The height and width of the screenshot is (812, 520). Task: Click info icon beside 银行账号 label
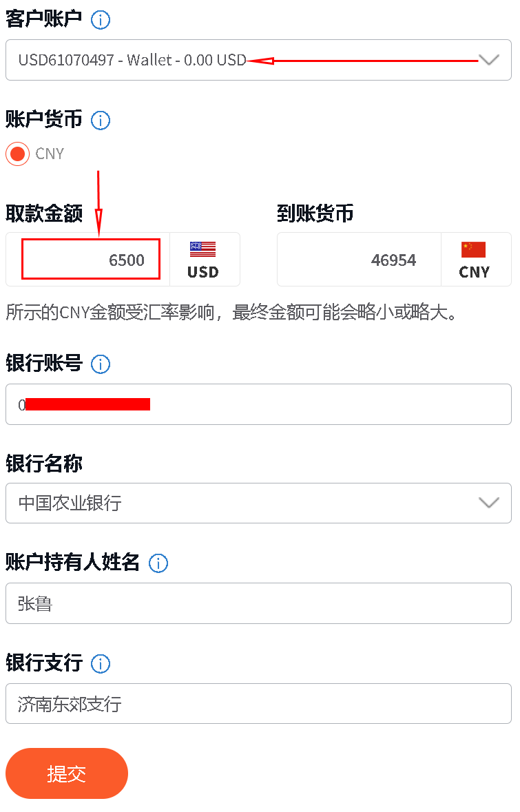pyautogui.click(x=101, y=364)
